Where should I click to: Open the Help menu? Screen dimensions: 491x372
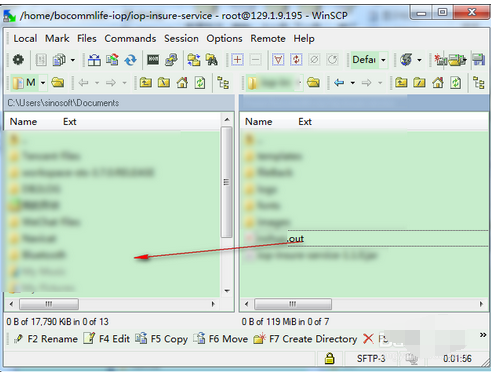[304, 39]
